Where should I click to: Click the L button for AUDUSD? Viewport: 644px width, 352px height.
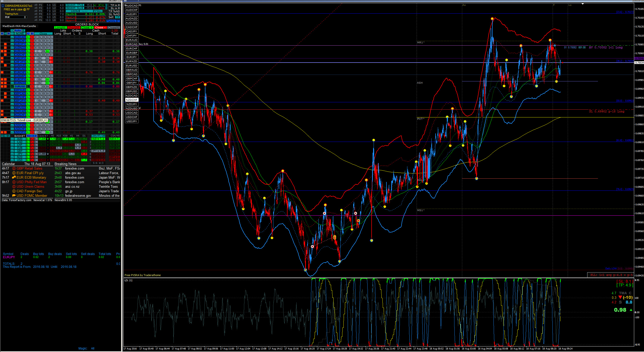[x=28, y=51]
